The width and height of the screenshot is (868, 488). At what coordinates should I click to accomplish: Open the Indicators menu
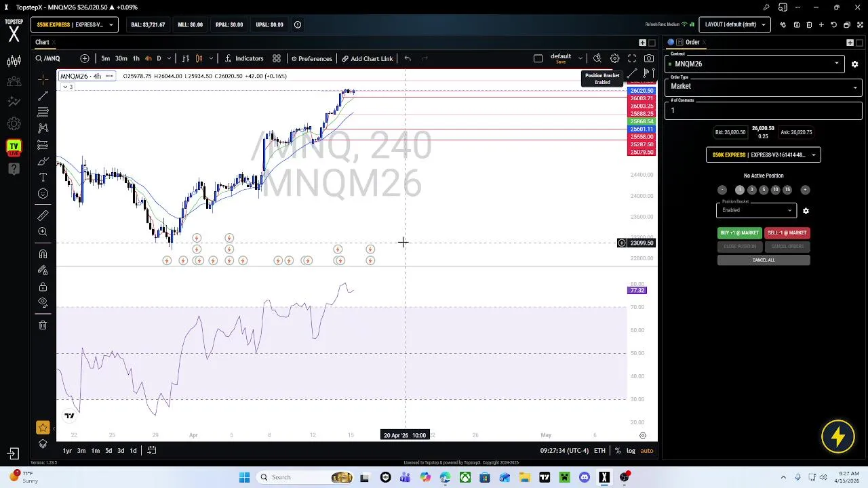pos(244,58)
